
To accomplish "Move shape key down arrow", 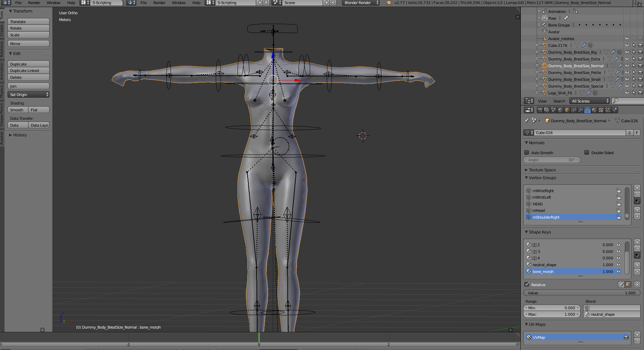I will pyautogui.click(x=637, y=272).
